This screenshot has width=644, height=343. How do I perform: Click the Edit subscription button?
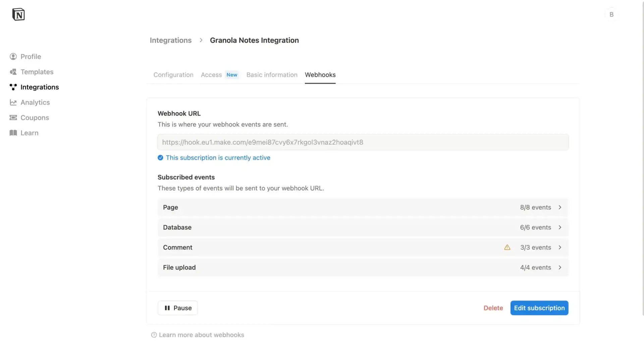[539, 308]
